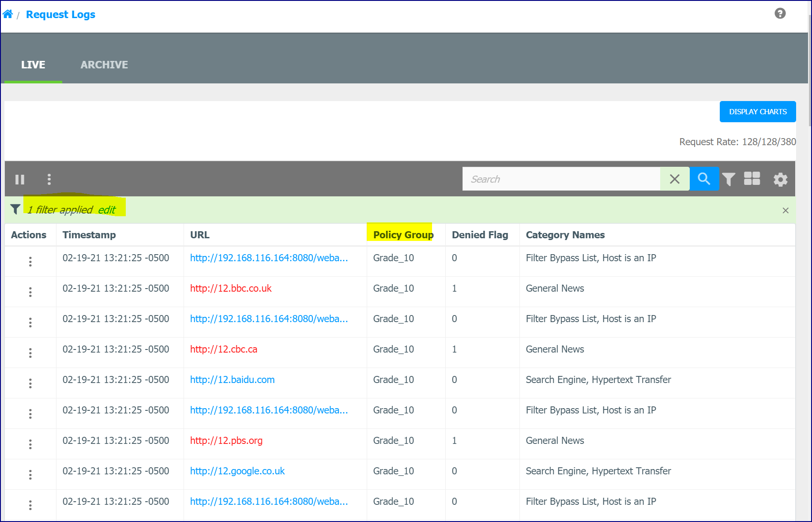812x522 pixels.
Task: Edit the applied filter
Action: [107, 210]
